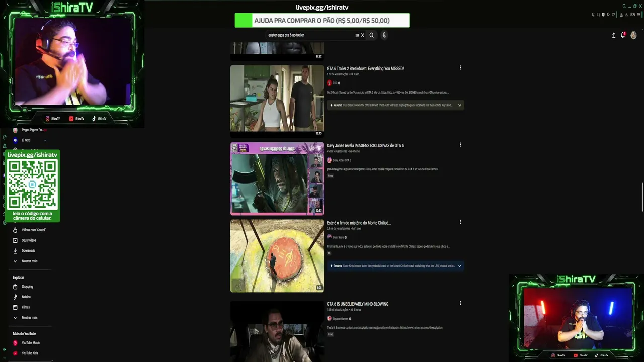Click the magnifier search button
Screen dimensions: 644x362
pos(372,35)
